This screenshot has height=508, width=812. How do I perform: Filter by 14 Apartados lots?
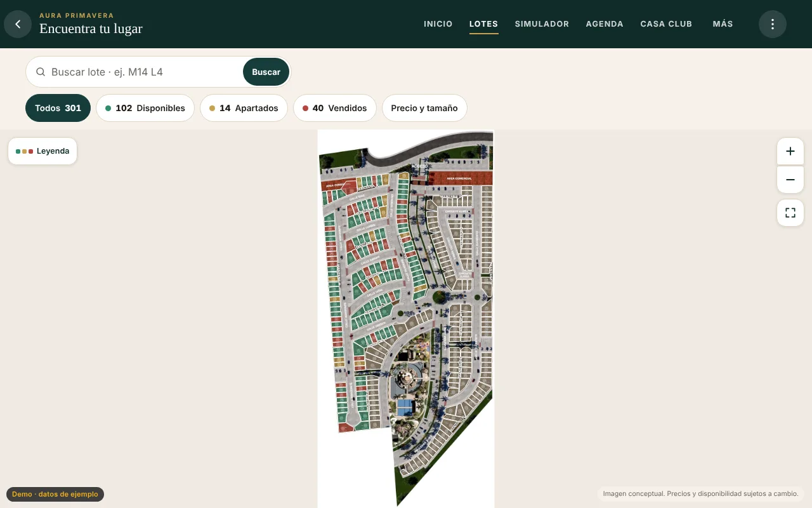(244, 108)
